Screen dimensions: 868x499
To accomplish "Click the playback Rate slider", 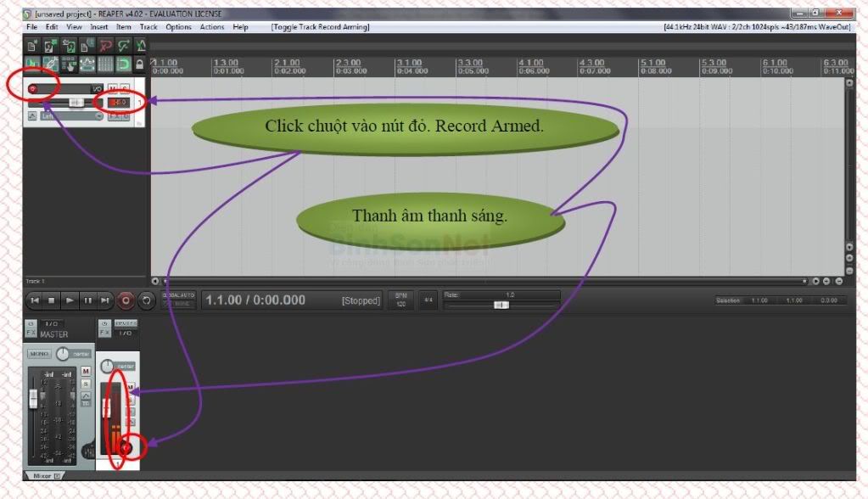I will 501,305.
